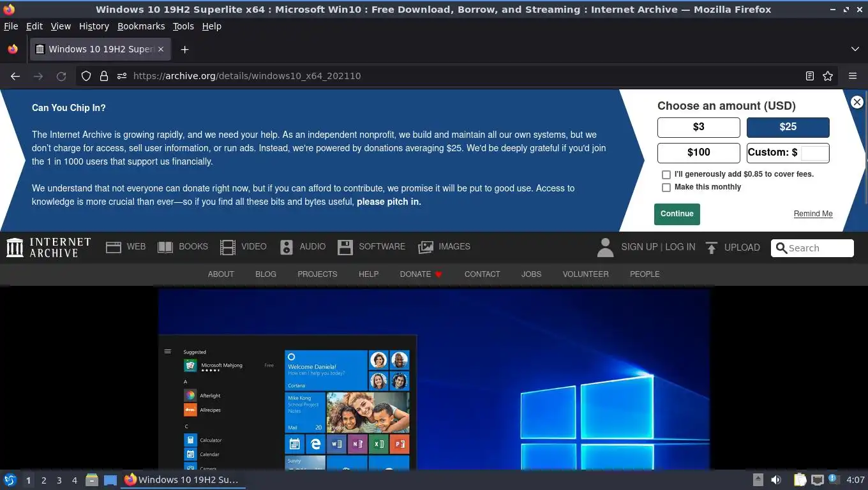Open the DONATE link
Screen dimensions: 868x490
pyautogui.click(x=421, y=274)
